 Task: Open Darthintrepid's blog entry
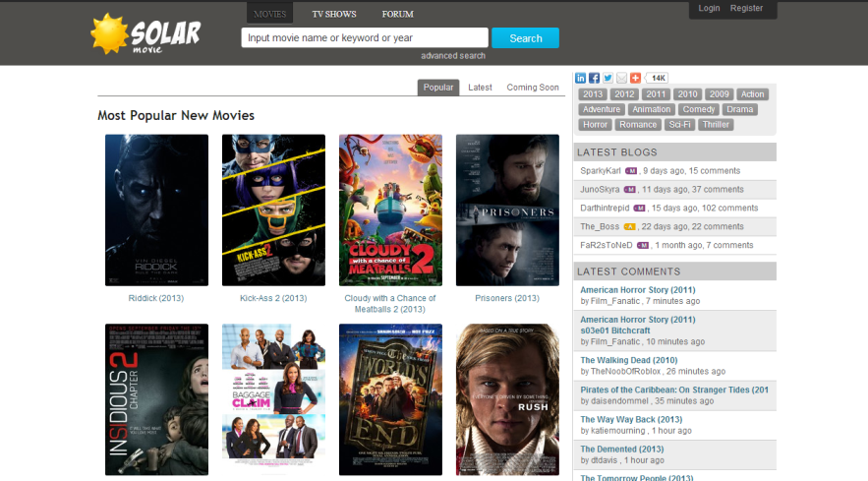coord(674,209)
